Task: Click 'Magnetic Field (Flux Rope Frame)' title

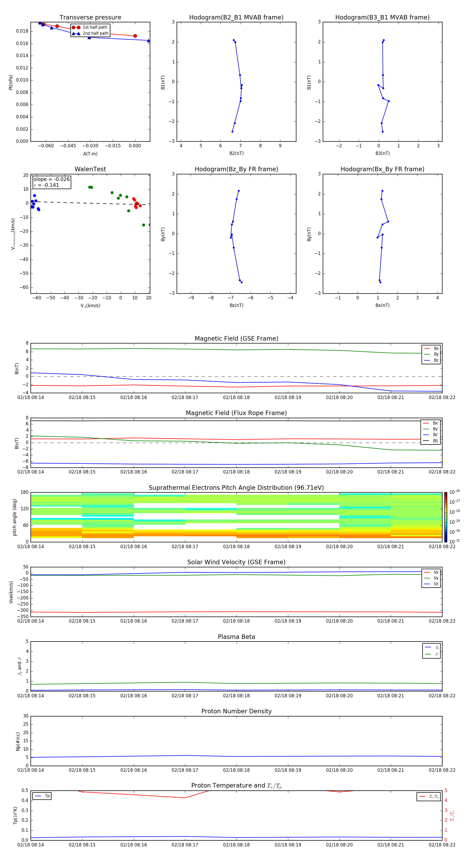Action: click(x=236, y=413)
